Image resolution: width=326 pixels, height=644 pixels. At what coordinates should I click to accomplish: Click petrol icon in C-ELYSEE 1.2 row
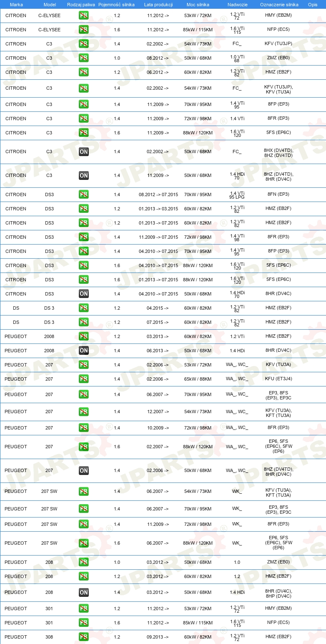point(84,15)
